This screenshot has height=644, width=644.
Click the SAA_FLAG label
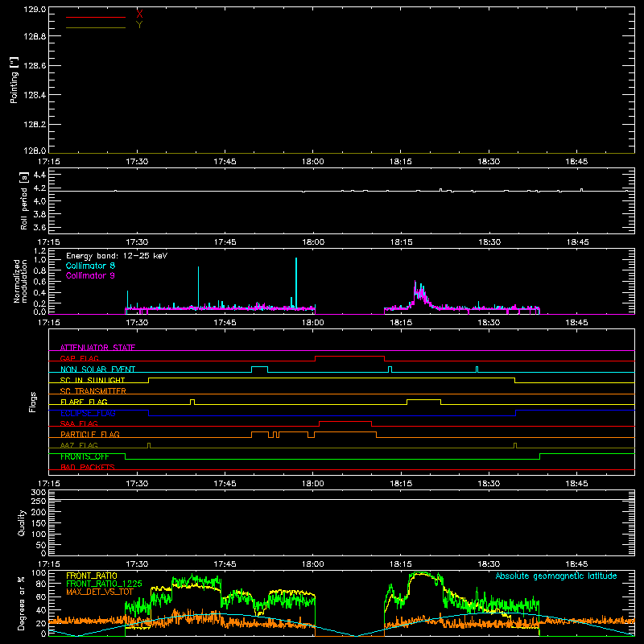79,423
